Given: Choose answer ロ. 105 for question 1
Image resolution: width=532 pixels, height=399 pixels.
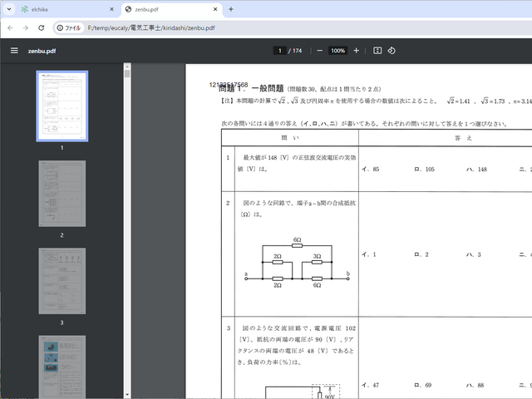Looking at the screenshot, I should point(425,169).
